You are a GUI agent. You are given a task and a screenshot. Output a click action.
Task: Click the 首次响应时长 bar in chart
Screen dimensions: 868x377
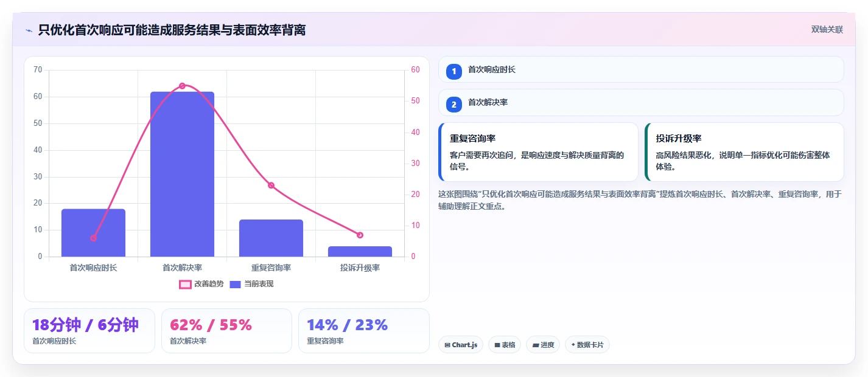pos(93,233)
